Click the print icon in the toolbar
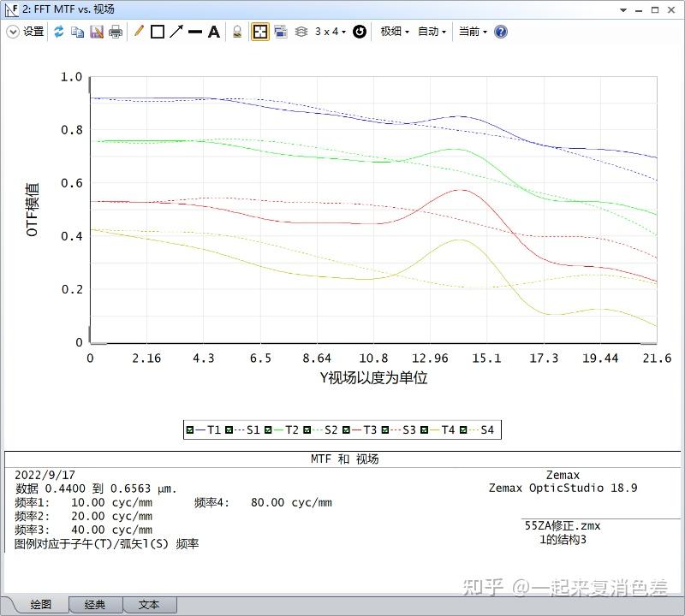This screenshot has width=685, height=616. [116, 32]
